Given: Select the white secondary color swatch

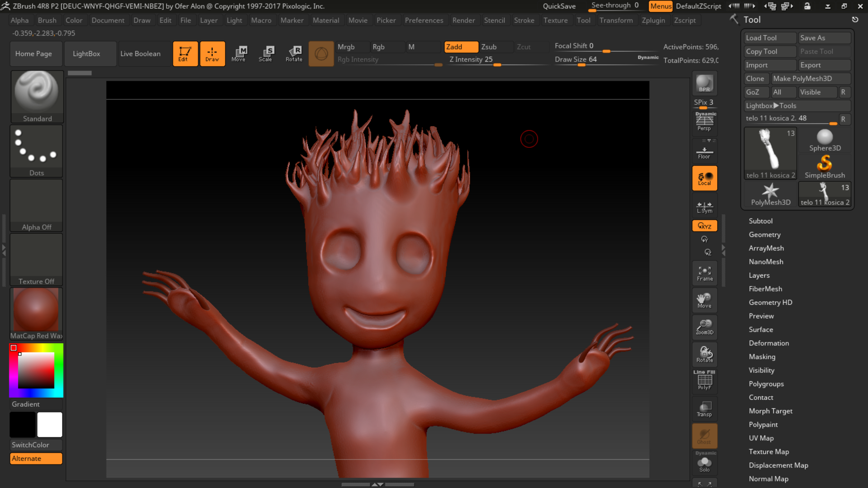Looking at the screenshot, I should point(50,425).
